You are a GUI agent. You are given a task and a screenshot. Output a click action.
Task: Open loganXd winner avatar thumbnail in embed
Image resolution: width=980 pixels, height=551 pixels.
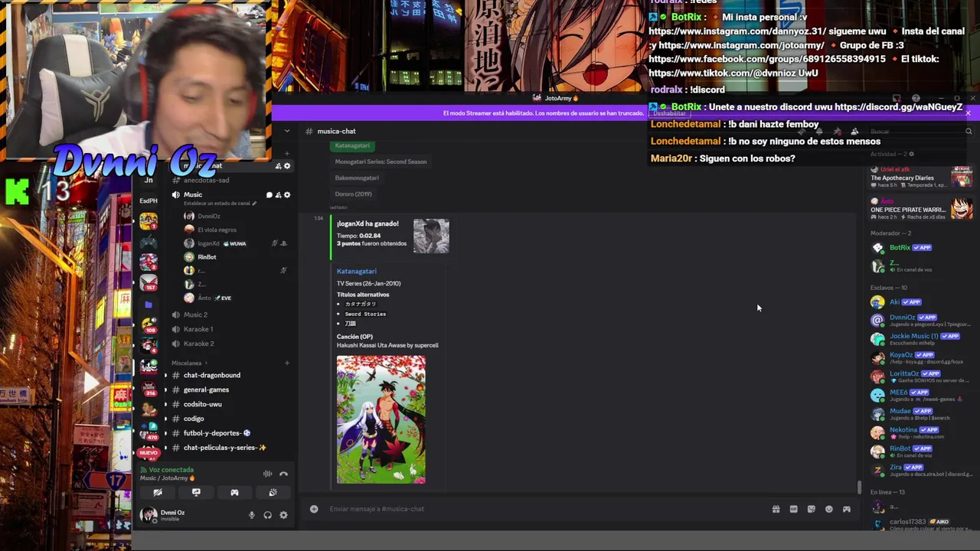431,236
